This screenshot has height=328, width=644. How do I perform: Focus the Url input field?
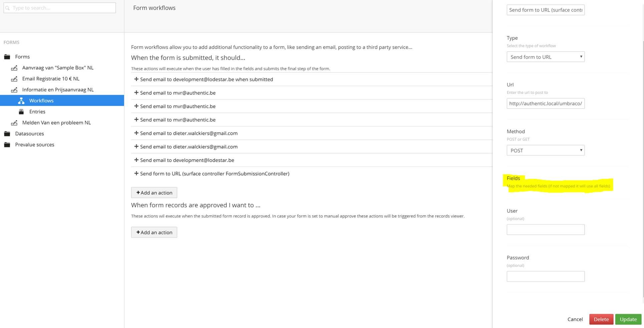[x=546, y=103]
